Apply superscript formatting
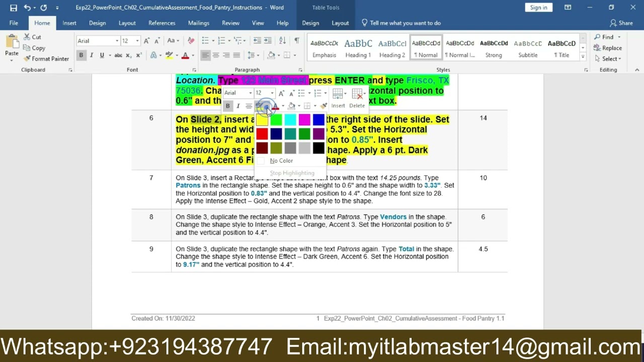Image resolution: width=644 pixels, height=362 pixels. 139,55
